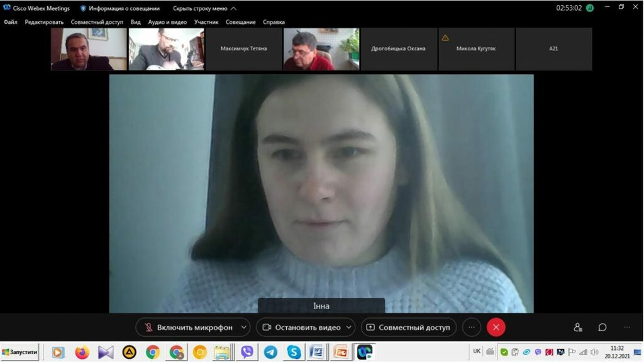
Task: Open the Участник menu
Action: (206, 22)
